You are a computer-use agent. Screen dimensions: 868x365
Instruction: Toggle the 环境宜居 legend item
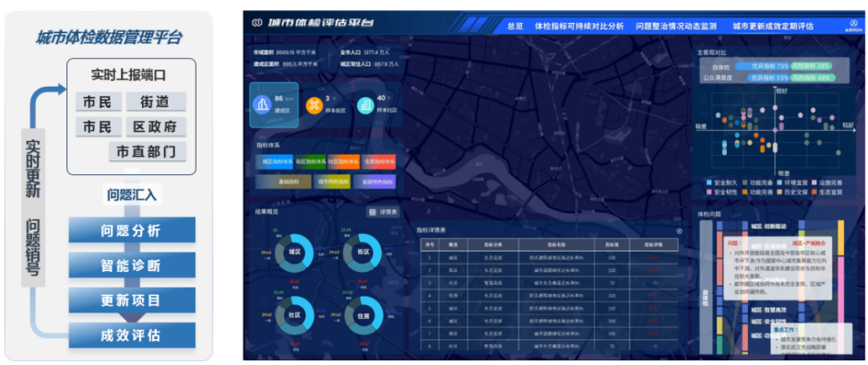[791, 182]
